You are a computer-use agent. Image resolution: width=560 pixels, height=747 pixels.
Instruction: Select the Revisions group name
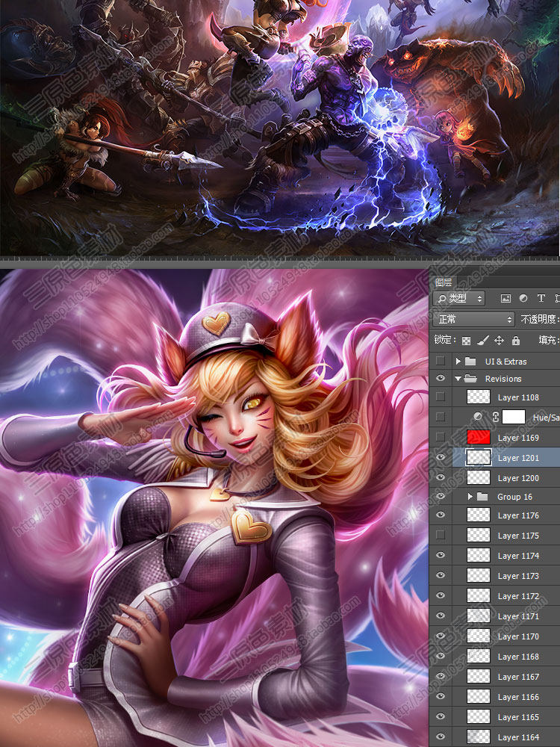coord(503,379)
